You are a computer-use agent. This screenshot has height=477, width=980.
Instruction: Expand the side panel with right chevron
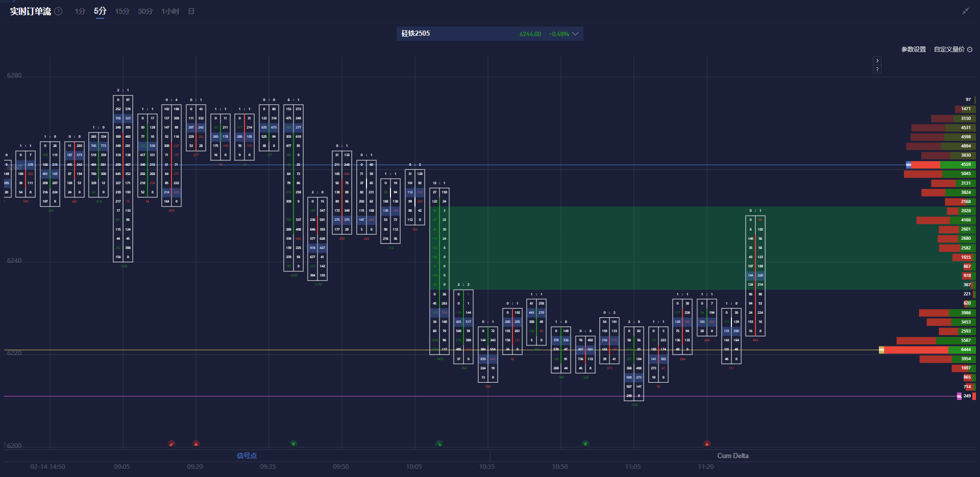pos(877,61)
